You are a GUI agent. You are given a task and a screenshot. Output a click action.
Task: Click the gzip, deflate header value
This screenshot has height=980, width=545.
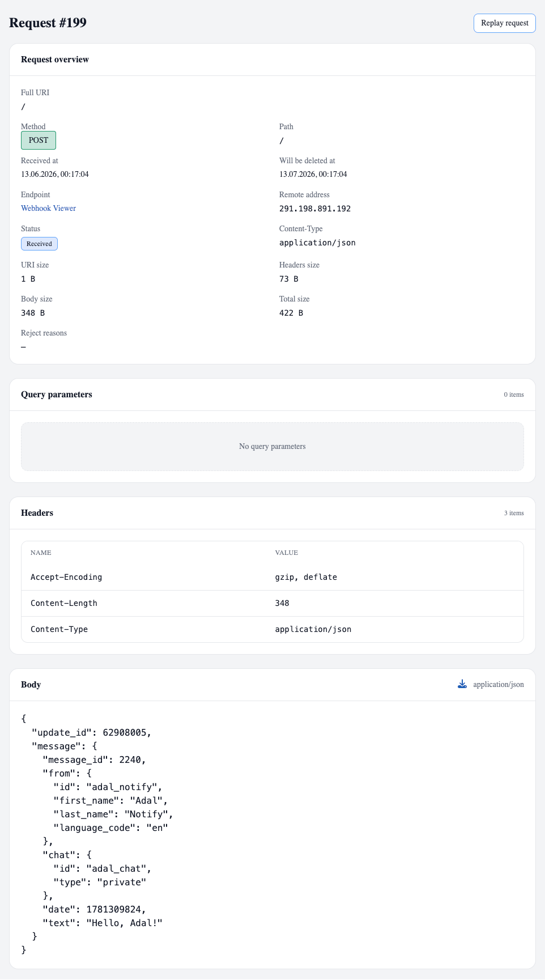(306, 577)
